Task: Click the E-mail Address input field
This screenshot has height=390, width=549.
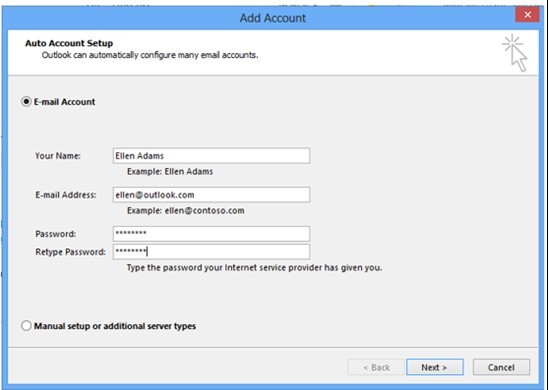Action: (x=211, y=195)
